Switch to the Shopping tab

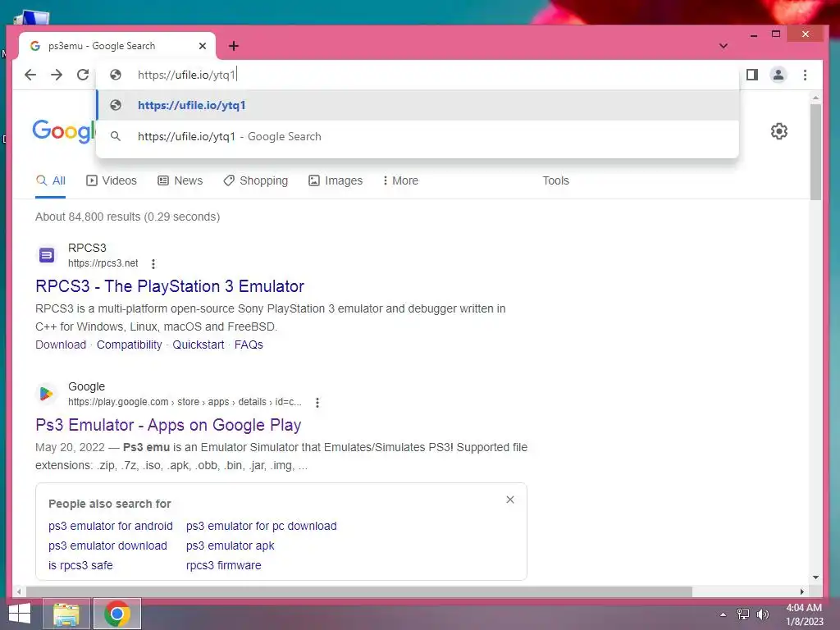coord(256,181)
